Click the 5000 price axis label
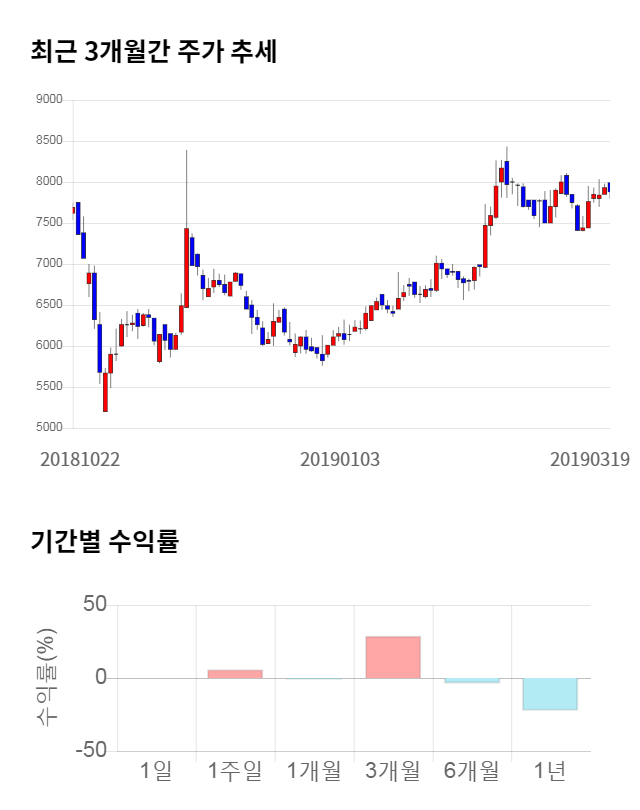Screen dimensions: 640x810 [x=49, y=428]
